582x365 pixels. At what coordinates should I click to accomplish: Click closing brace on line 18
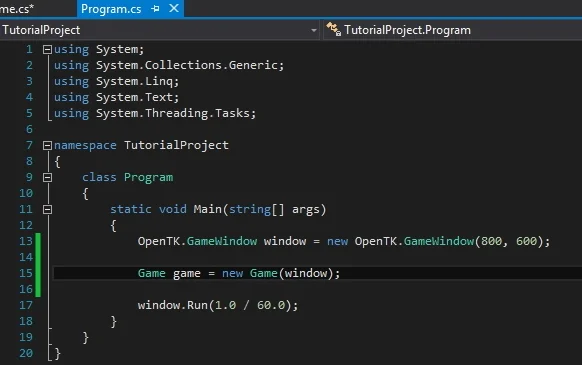pyautogui.click(x=114, y=322)
